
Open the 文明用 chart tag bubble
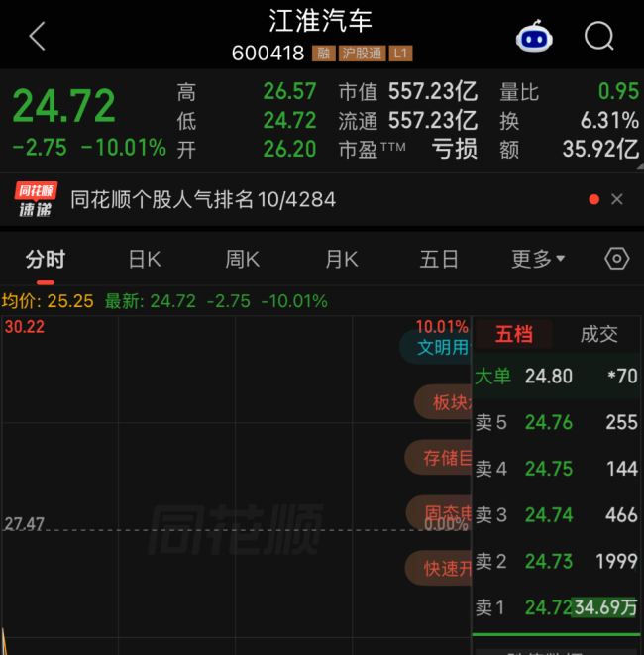pyautogui.click(x=436, y=347)
